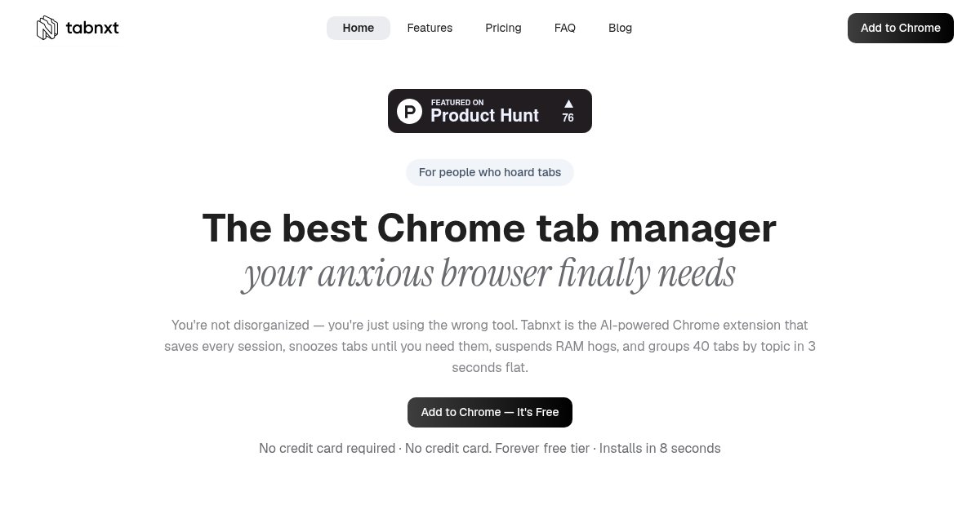980x514 pixels.
Task: Open the Features nav link
Action: point(430,28)
